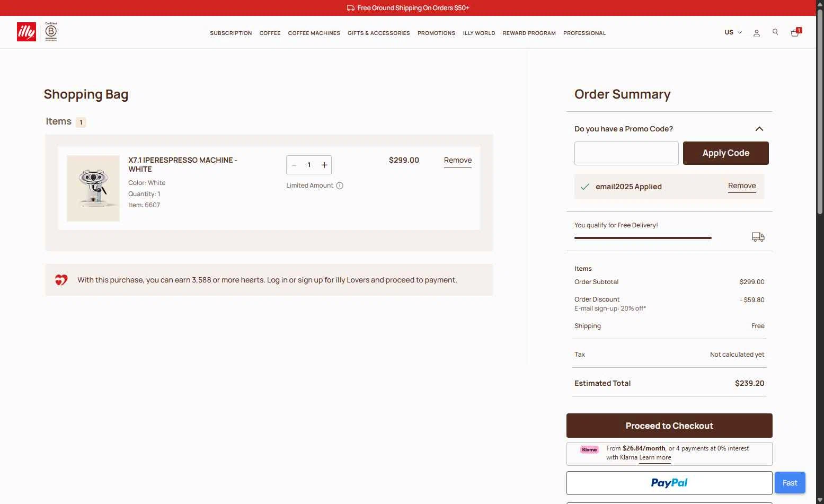This screenshot has height=504, width=824.
Task: Pay with the PayPal button
Action: pyautogui.click(x=669, y=483)
